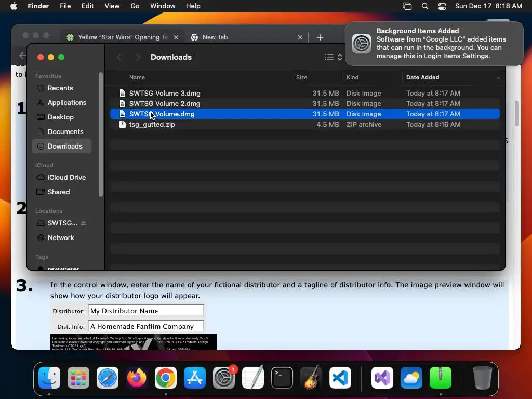Select Network in Finder sidebar
Screen dimensions: 532x399
(62, 238)
